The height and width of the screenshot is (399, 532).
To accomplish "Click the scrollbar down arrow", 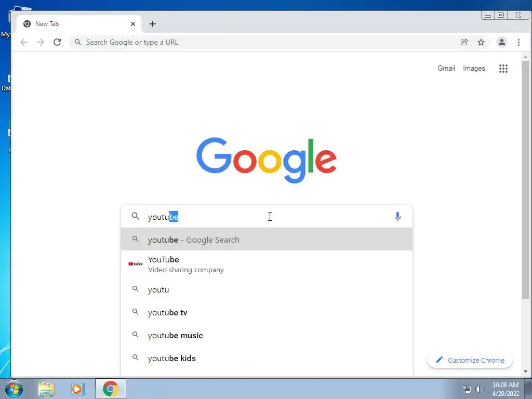I will pos(525,371).
